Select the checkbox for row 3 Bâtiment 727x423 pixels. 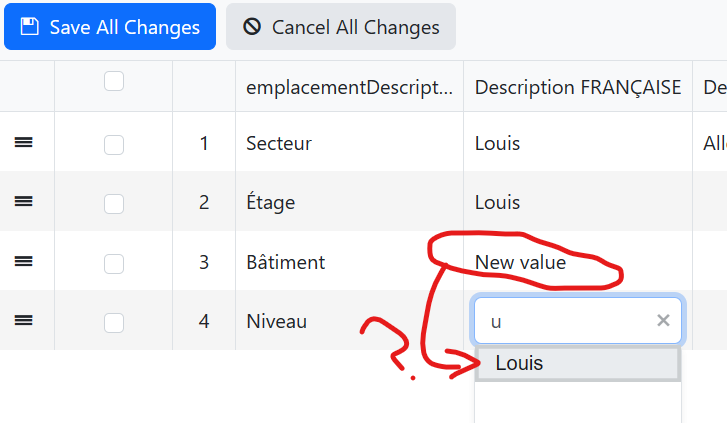click(114, 263)
